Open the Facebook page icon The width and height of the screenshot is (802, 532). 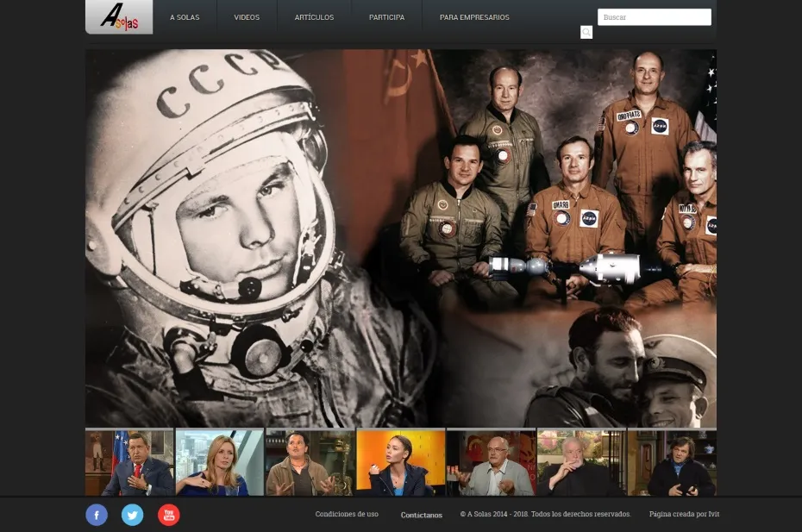pyautogui.click(x=97, y=516)
